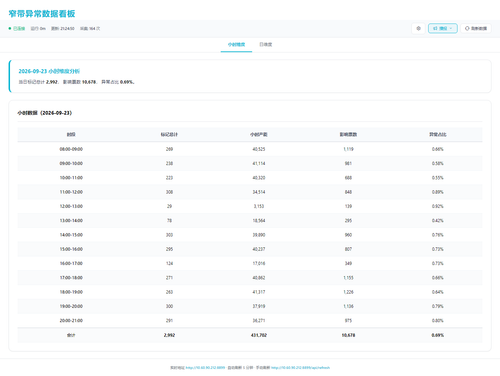Viewport: 500px width, 376px height.
Task: Click total row ratio 0.69%
Action: [x=438, y=335]
